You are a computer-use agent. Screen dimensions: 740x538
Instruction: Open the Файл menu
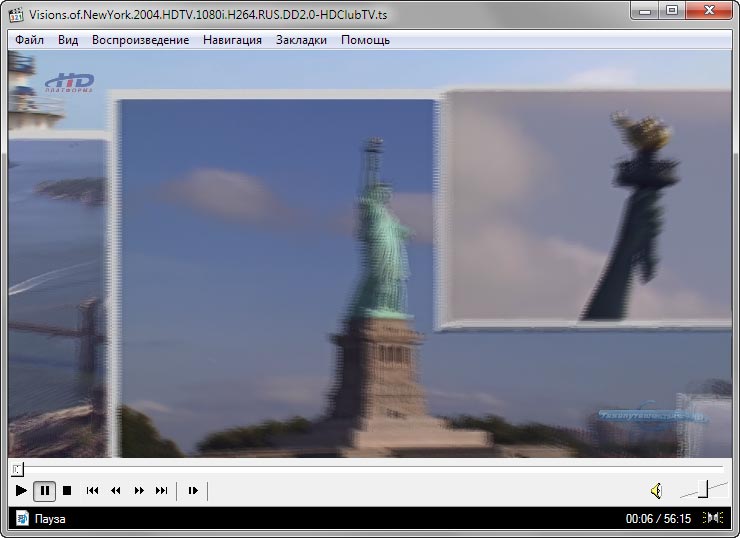pyautogui.click(x=30, y=40)
